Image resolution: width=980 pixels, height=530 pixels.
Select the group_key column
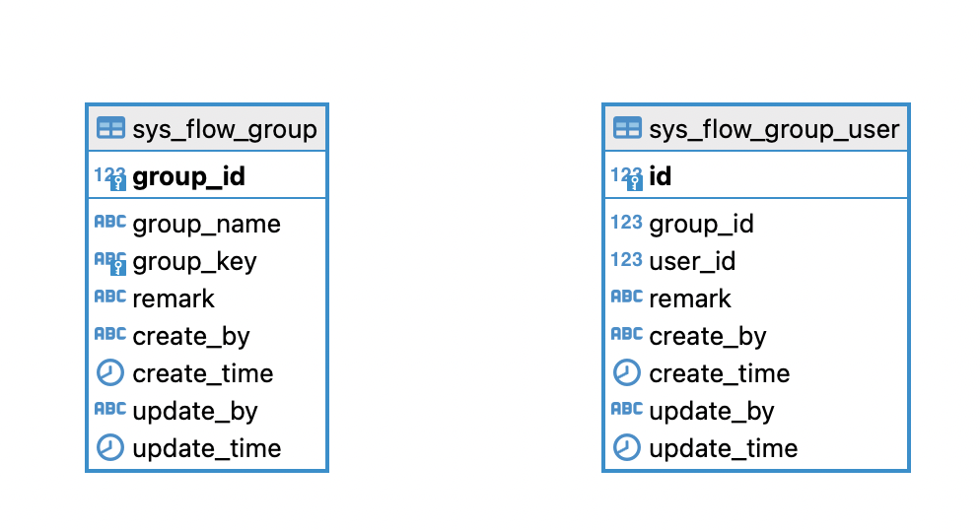pos(194,262)
